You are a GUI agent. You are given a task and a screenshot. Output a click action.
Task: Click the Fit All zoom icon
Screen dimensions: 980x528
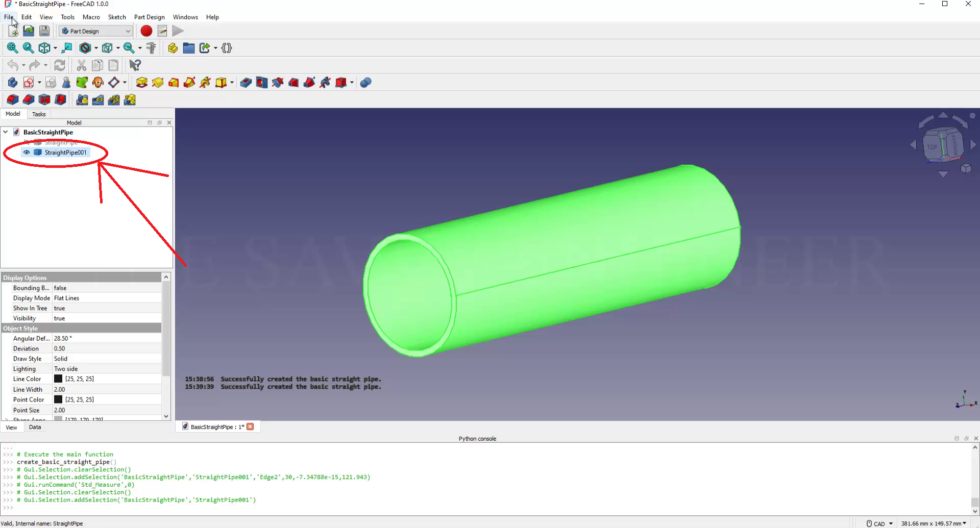[x=12, y=48]
